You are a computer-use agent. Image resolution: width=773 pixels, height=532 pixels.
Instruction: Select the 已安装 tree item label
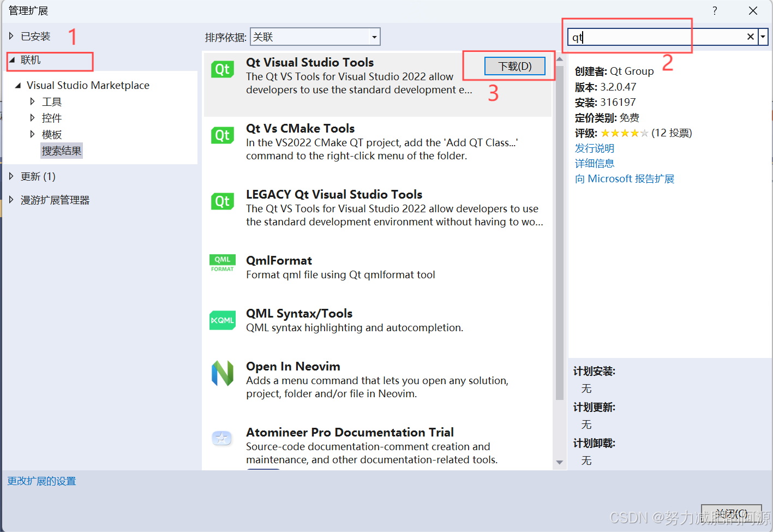click(35, 36)
